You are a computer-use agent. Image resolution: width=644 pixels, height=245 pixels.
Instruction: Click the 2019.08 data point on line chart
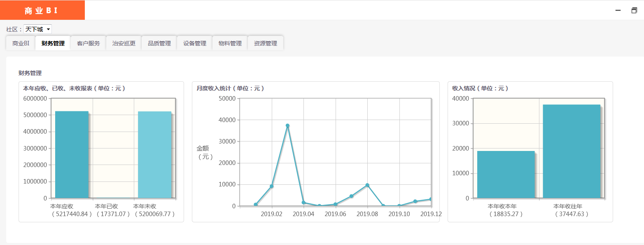[367, 185]
